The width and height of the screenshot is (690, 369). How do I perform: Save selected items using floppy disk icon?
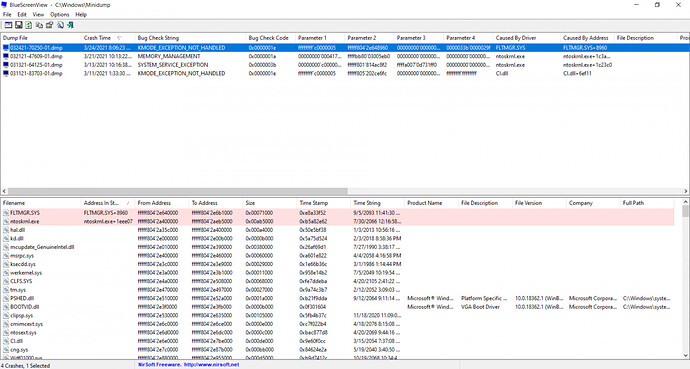click(x=18, y=26)
